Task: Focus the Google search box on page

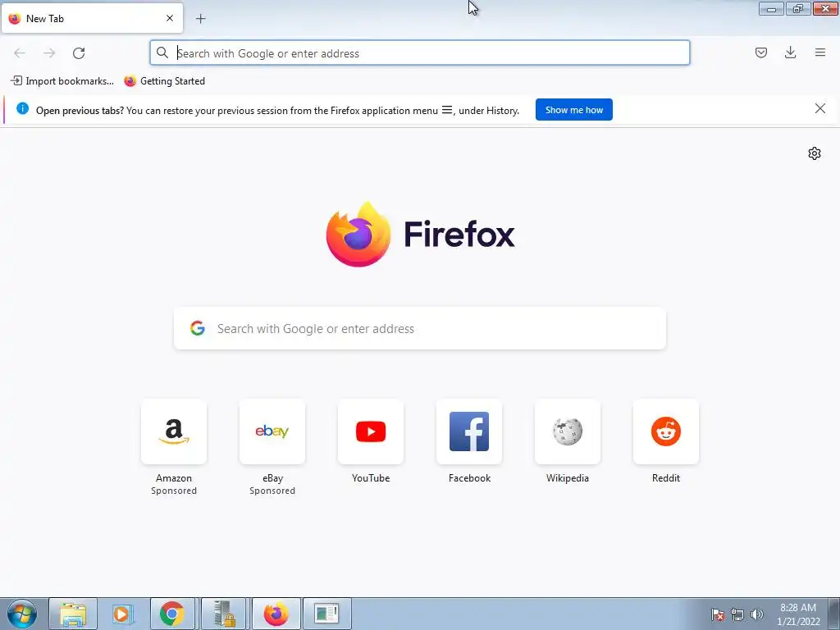Action: coord(419,328)
